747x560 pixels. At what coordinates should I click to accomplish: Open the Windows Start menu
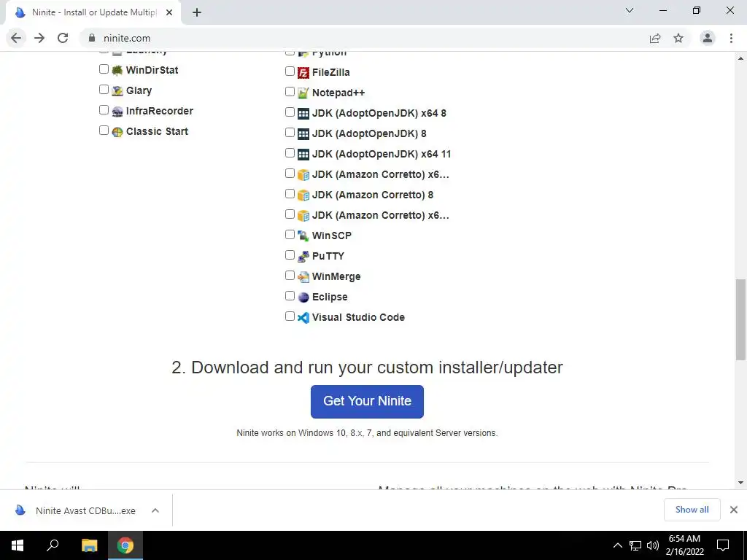[x=18, y=545]
